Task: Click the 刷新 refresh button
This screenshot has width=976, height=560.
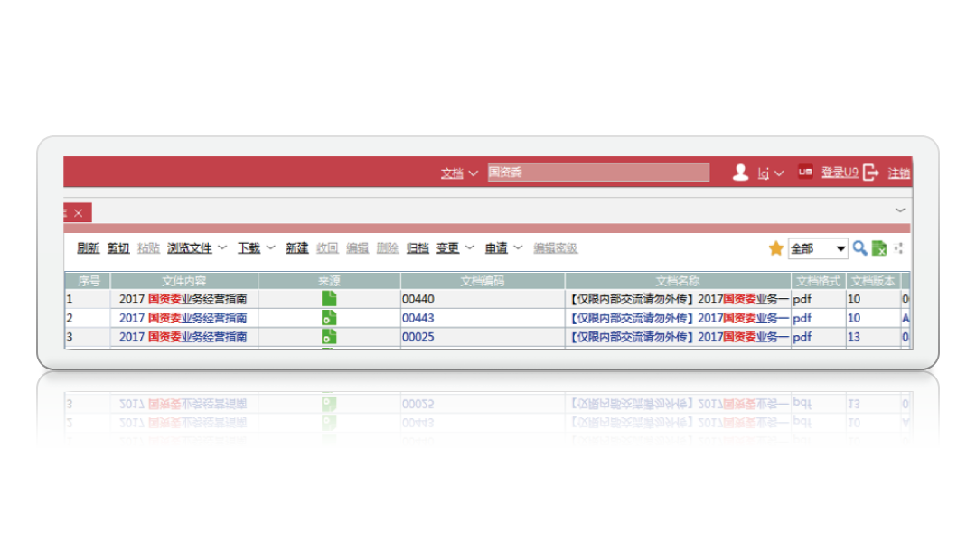Action: click(x=88, y=248)
